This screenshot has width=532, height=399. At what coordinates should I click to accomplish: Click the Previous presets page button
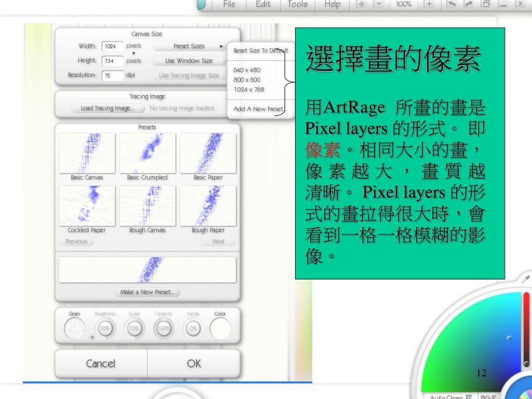click(76, 241)
